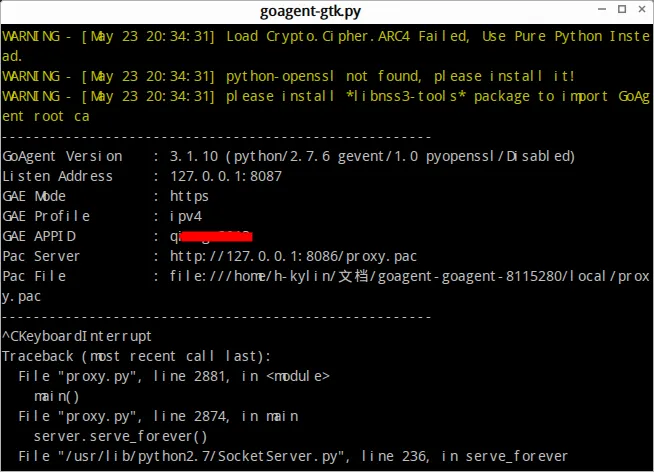
Task: Click the Pac File path line
Action: [326, 276]
